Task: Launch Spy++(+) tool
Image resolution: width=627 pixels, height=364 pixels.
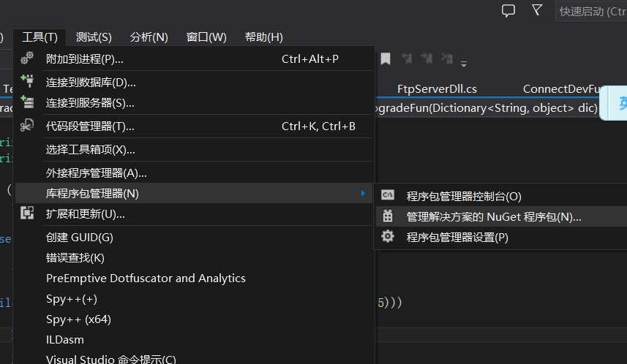Action: (x=195, y=299)
